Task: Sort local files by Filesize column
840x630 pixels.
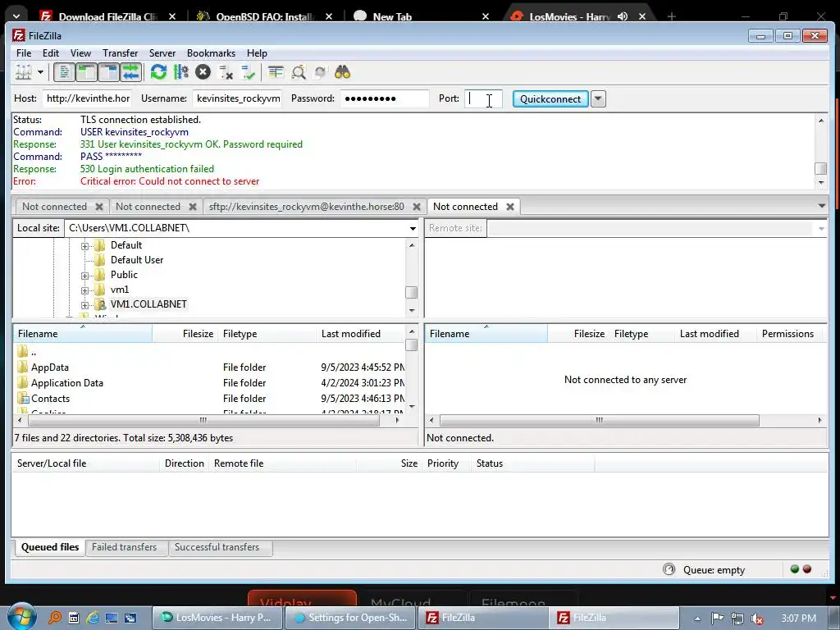Action: (x=185, y=334)
